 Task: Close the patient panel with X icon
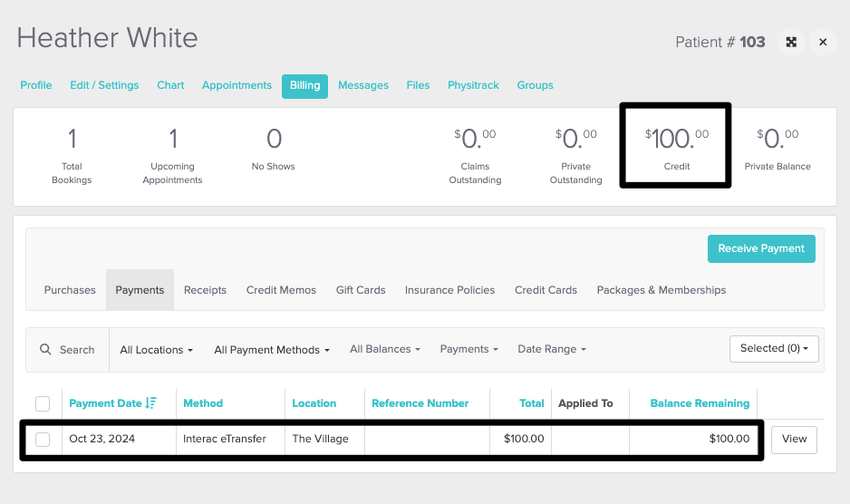pos(823,42)
